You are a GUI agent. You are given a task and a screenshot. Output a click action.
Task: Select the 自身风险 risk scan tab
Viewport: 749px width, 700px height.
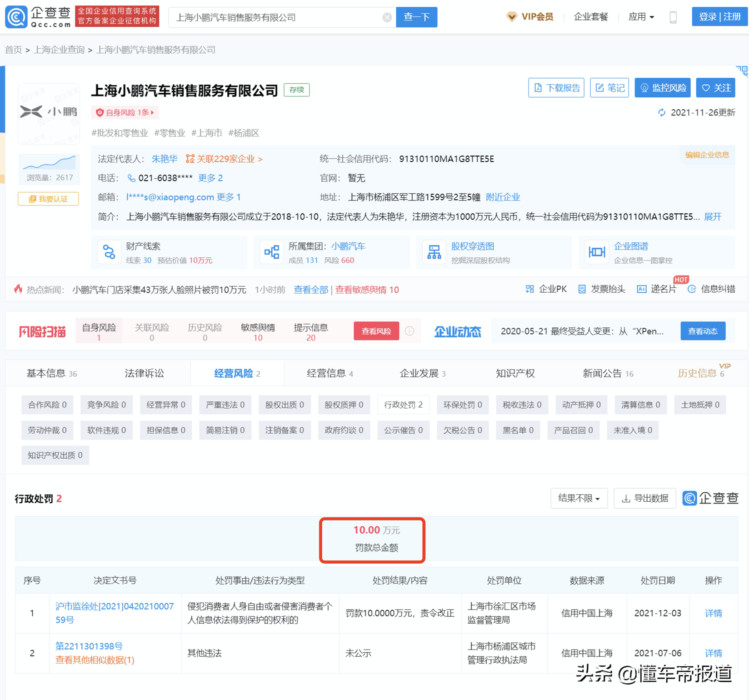(99, 331)
